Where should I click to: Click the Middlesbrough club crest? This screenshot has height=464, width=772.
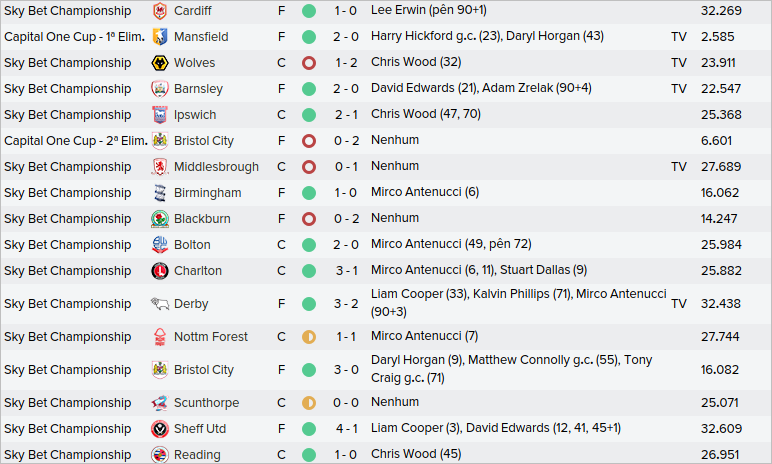(159, 167)
